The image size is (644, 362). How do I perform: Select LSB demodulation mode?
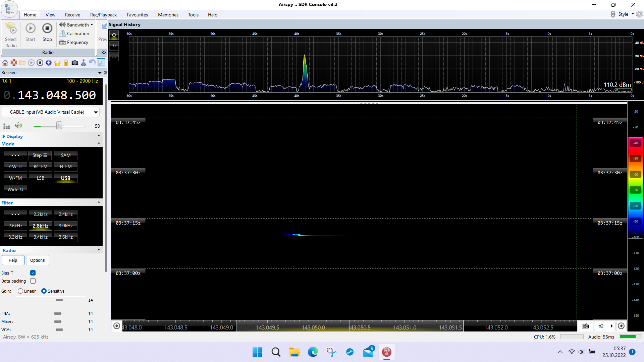pyautogui.click(x=41, y=178)
